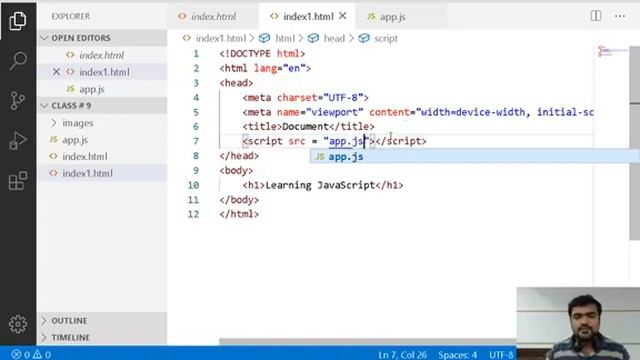Click the Document title text on line 6

pos(305,127)
